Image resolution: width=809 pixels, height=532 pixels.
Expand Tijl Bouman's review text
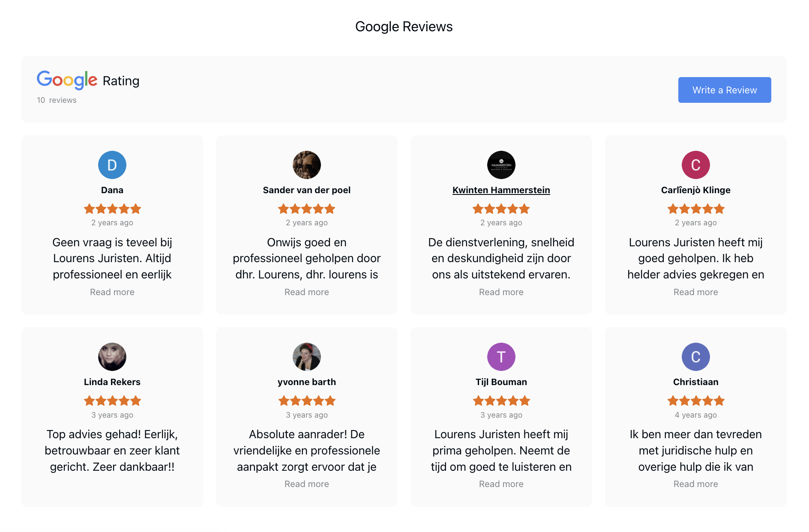click(501, 484)
